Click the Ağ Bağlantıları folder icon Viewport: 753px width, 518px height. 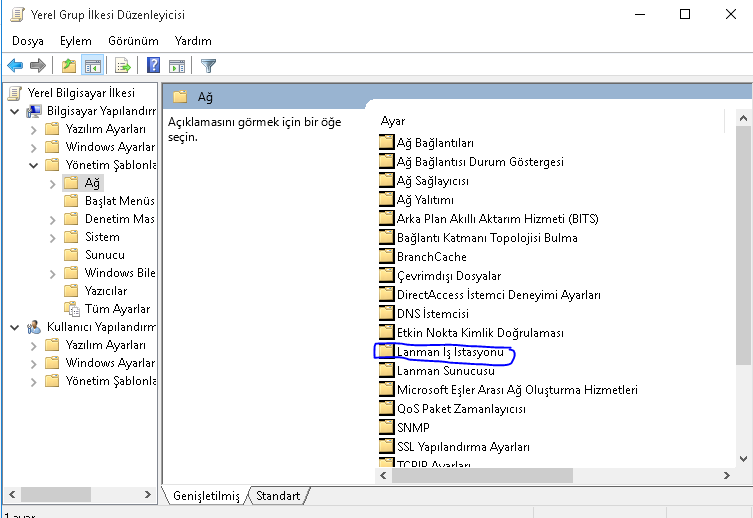pyautogui.click(x=386, y=142)
